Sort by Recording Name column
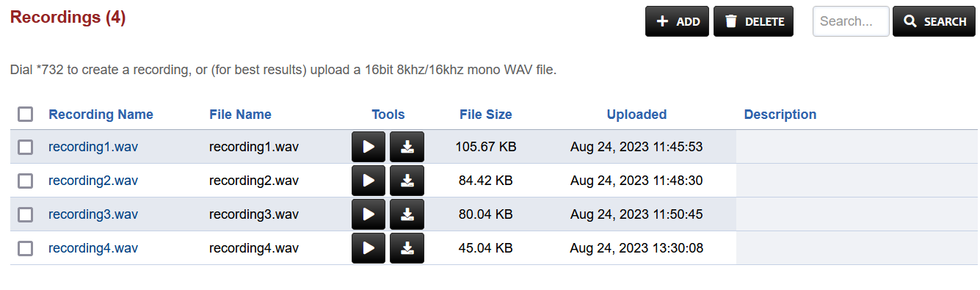This screenshot has width=980, height=290. point(101,115)
